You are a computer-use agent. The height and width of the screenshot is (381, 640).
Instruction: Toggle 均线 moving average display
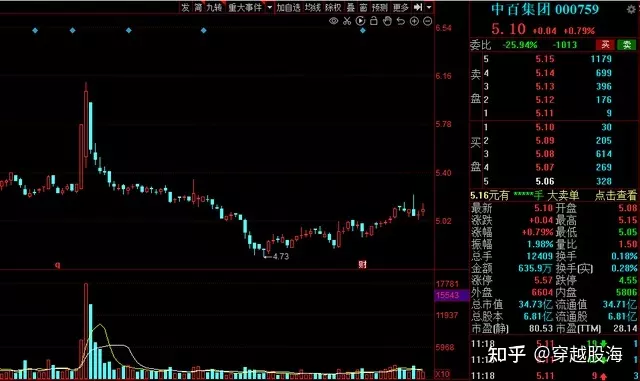313,7
